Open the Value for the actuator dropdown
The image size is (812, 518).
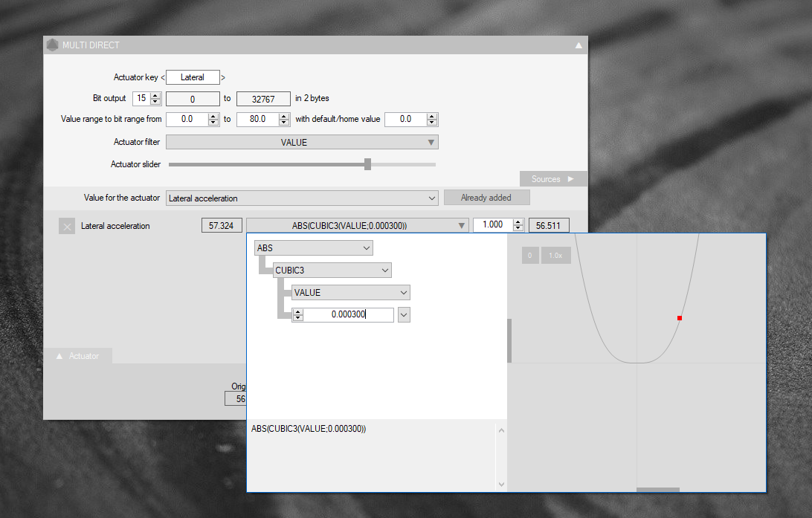[302, 198]
